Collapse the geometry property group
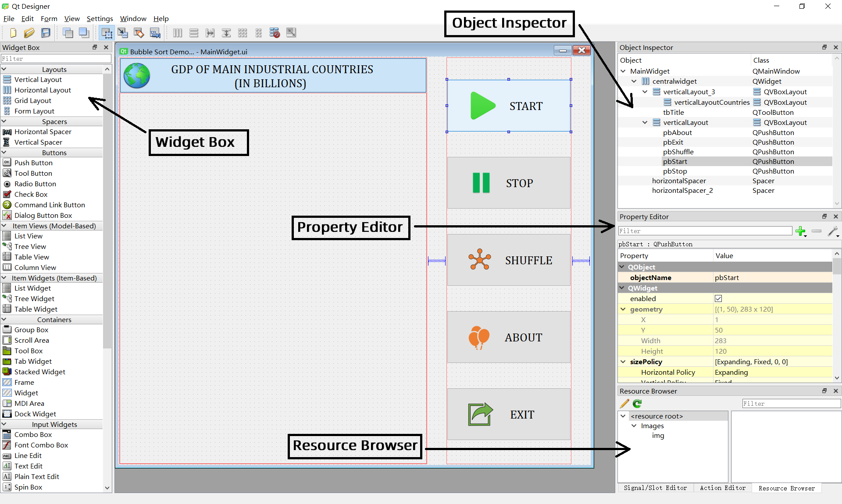The height and width of the screenshot is (504, 842). [623, 309]
